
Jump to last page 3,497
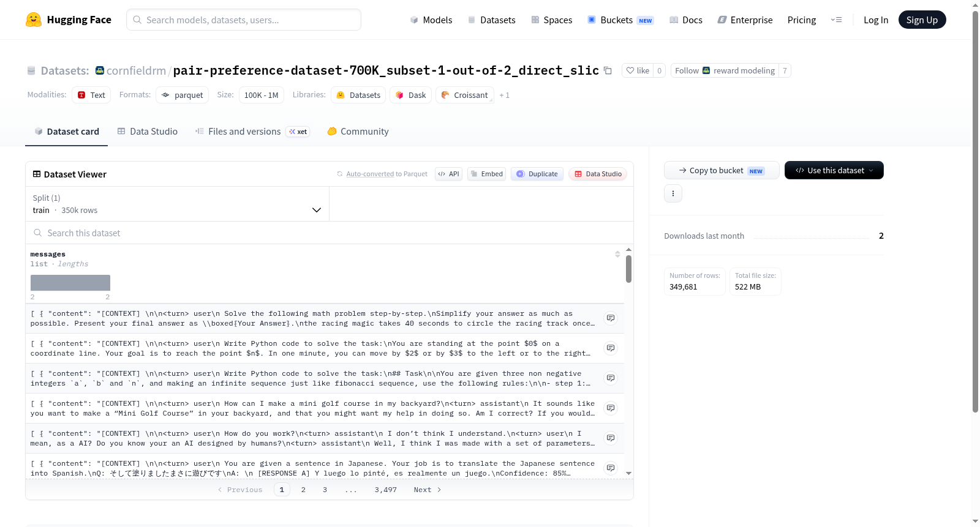point(386,490)
